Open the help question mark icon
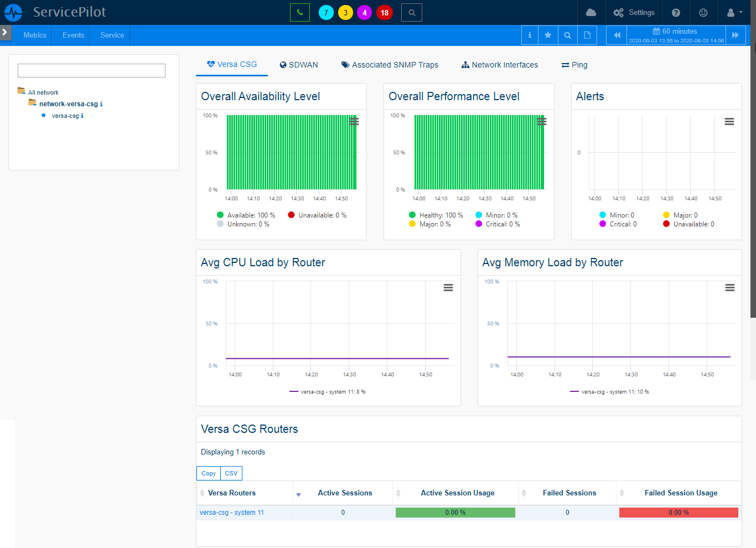The width and height of the screenshot is (756, 548). pyautogui.click(x=676, y=12)
